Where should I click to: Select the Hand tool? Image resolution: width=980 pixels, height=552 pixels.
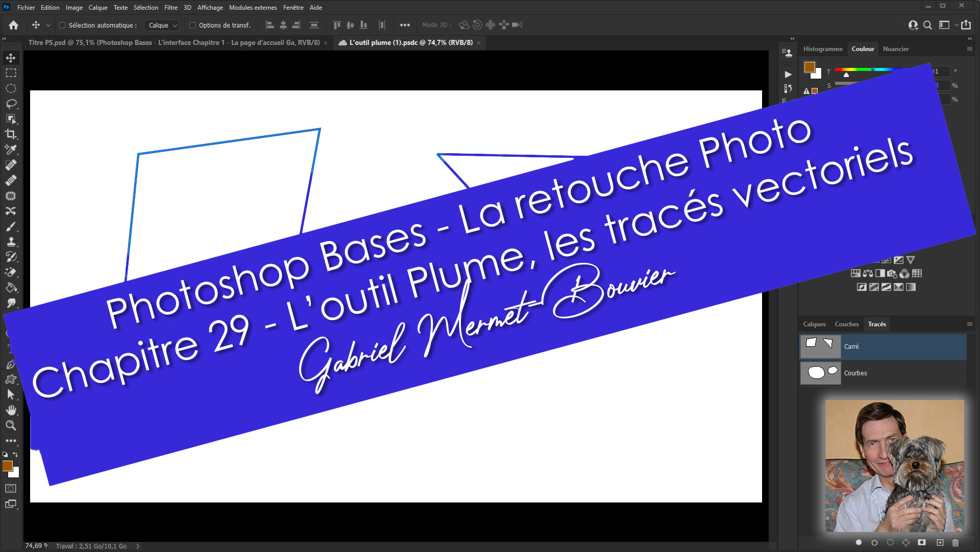pyautogui.click(x=11, y=410)
